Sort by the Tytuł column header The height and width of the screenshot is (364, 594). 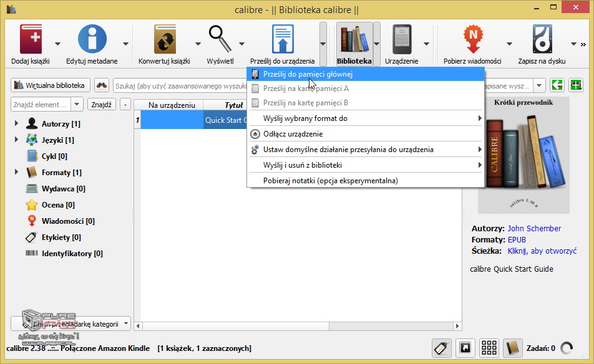[226, 105]
